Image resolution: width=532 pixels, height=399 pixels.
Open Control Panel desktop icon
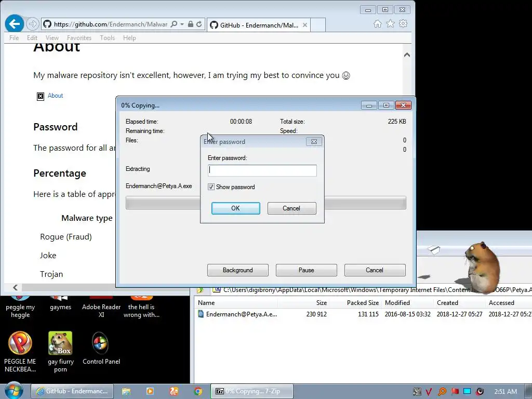(x=101, y=348)
